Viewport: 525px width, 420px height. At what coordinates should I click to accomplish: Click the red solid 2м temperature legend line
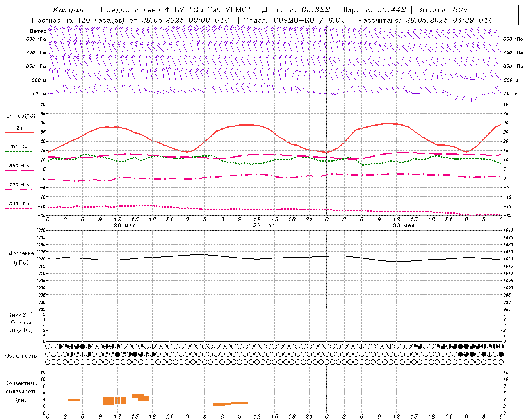[19, 133]
